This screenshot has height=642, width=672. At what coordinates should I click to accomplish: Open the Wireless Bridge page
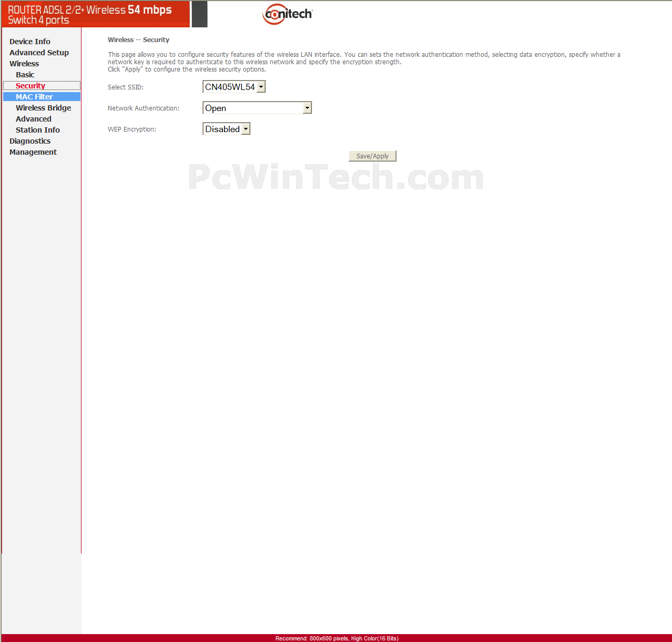click(x=43, y=108)
